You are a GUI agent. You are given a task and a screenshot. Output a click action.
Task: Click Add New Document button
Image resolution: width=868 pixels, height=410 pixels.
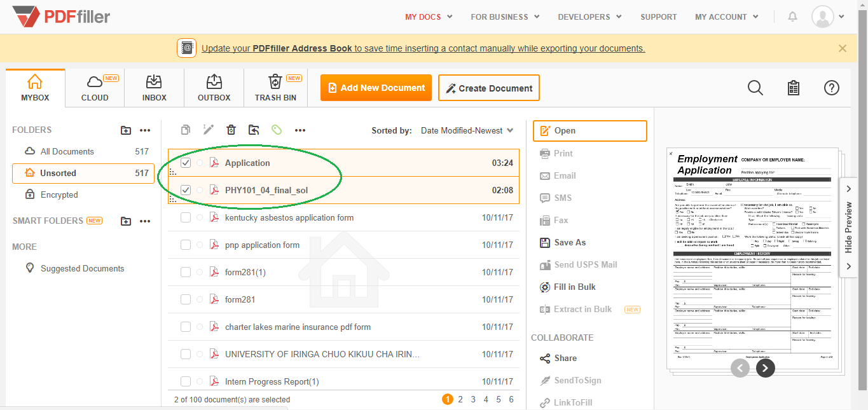(x=376, y=88)
